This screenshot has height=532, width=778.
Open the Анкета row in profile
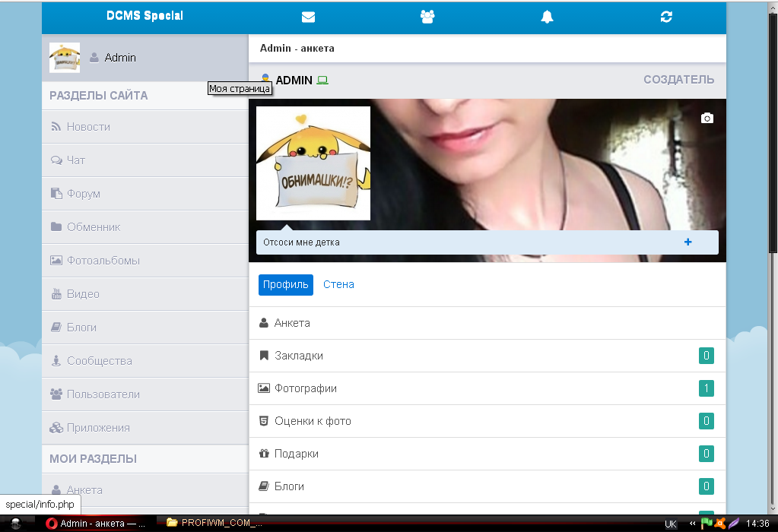[292, 323]
